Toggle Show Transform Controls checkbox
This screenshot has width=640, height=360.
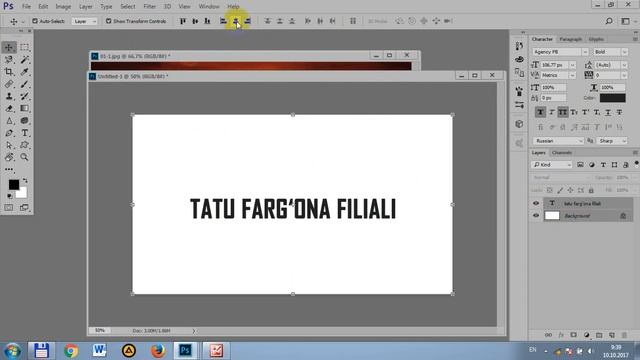(x=109, y=21)
